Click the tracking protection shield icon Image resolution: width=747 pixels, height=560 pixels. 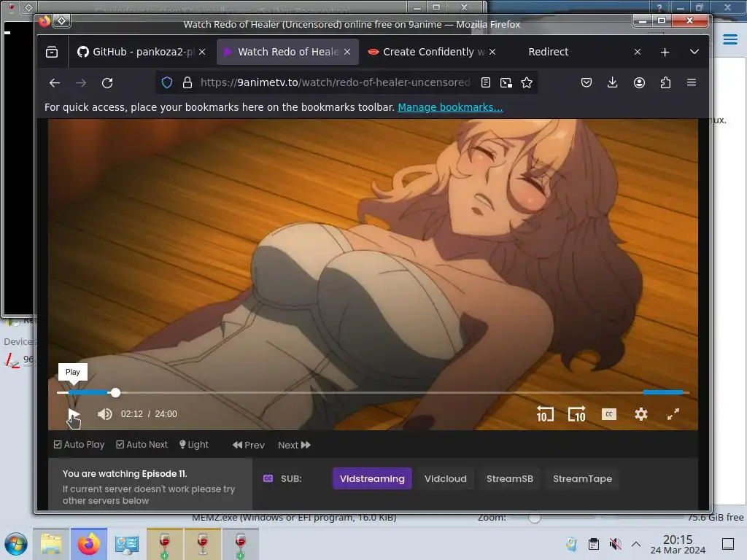[167, 83]
